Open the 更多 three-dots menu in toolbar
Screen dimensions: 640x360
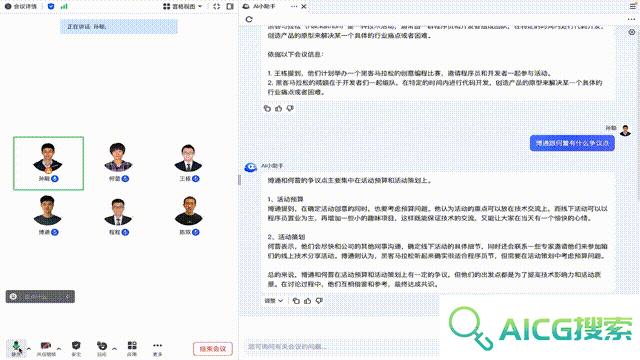click(158, 349)
